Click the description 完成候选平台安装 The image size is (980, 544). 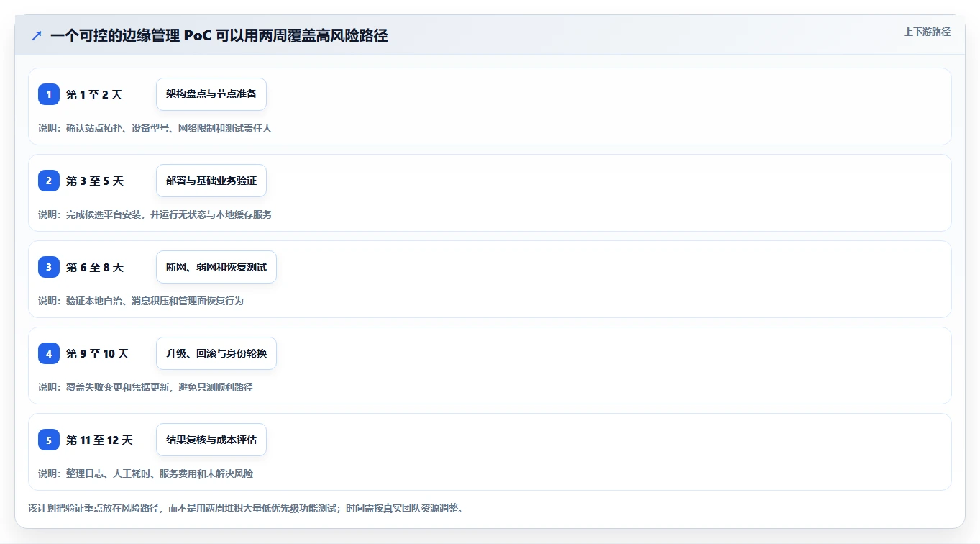tap(155, 214)
